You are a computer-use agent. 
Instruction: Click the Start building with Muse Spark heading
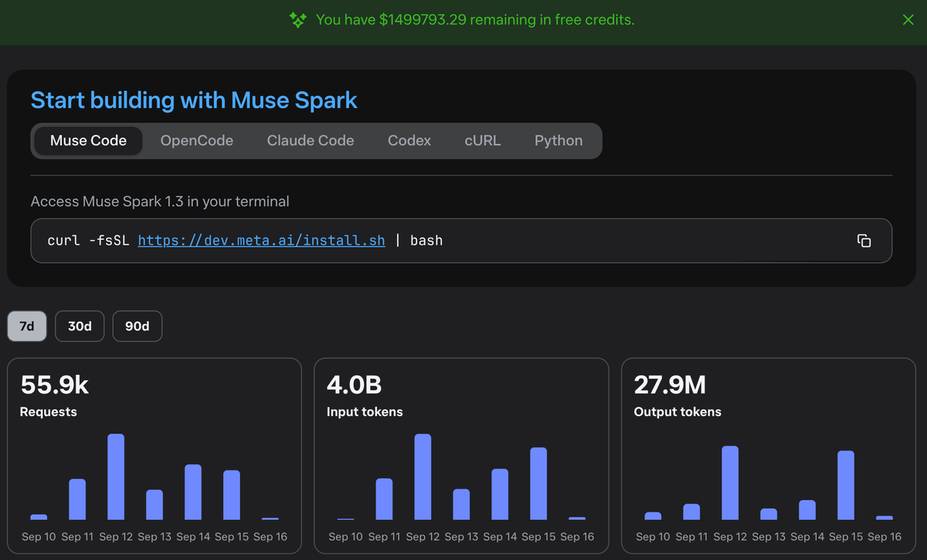tap(194, 100)
